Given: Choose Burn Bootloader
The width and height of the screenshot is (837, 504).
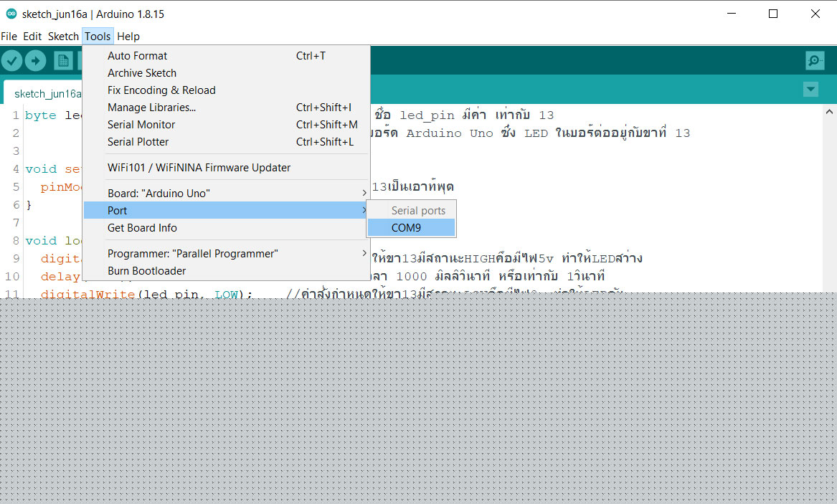Looking at the screenshot, I should point(227,271).
